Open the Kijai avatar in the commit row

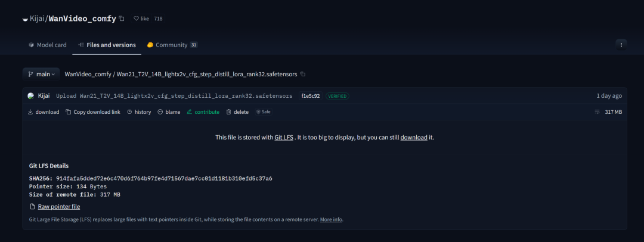click(31, 96)
